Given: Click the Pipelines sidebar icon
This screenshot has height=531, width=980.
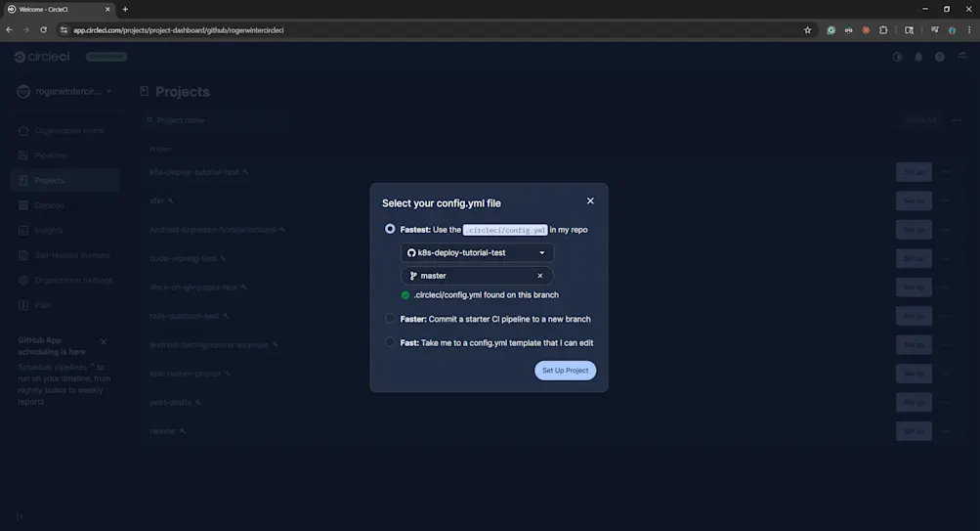Looking at the screenshot, I should [23, 155].
